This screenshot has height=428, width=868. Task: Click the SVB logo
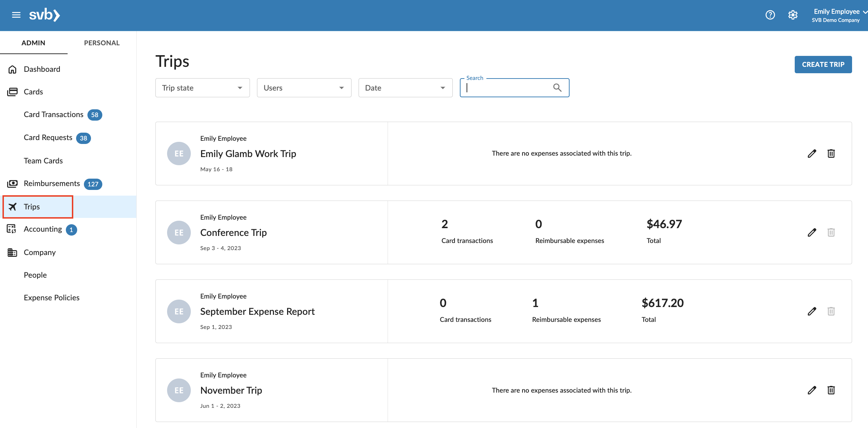(45, 15)
